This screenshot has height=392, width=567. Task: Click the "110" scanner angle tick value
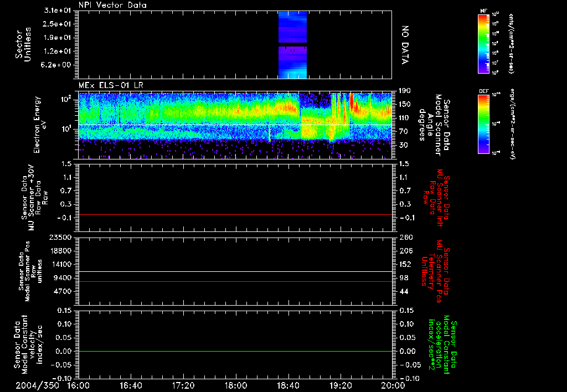(x=405, y=118)
